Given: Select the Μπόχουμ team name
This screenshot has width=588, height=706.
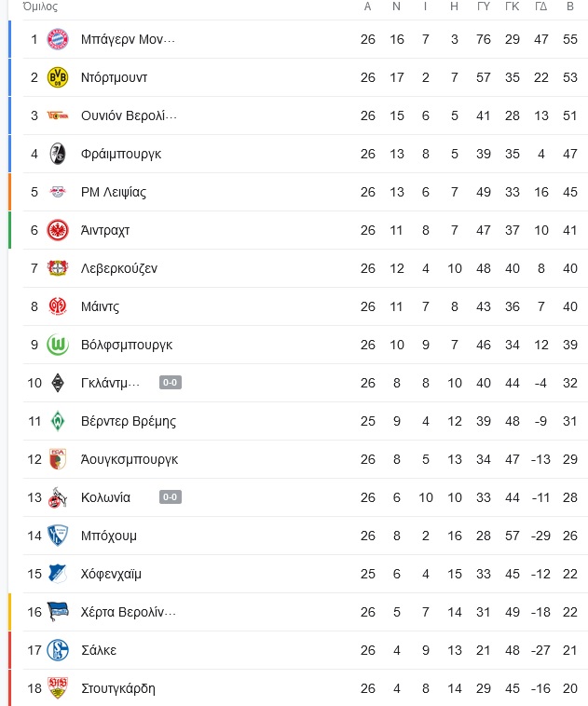Looking at the screenshot, I should [109, 536].
